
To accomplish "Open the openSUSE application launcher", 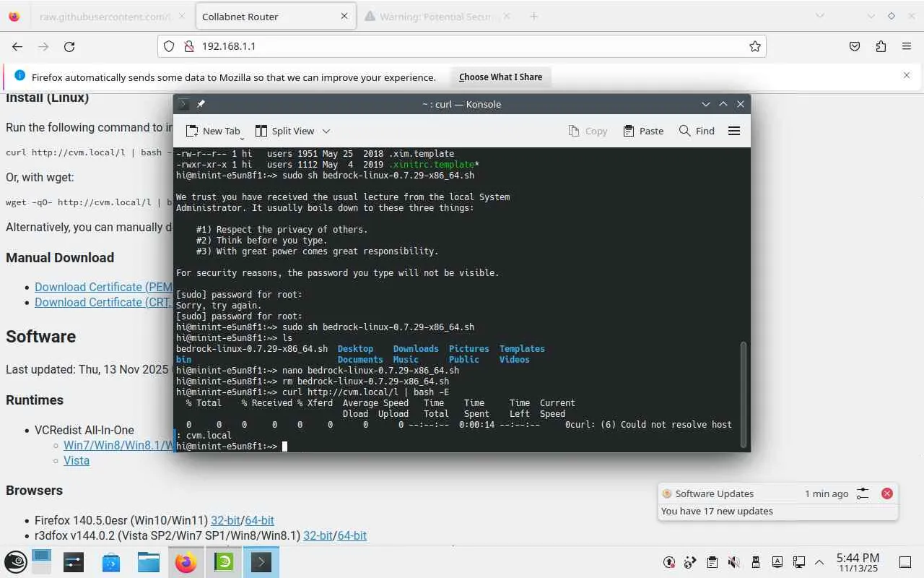I will pyautogui.click(x=16, y=562).
